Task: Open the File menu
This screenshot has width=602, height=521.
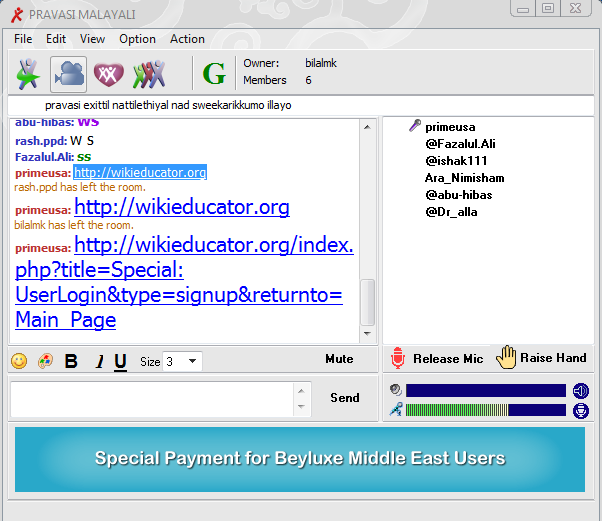Action: [x=23, y=39]
